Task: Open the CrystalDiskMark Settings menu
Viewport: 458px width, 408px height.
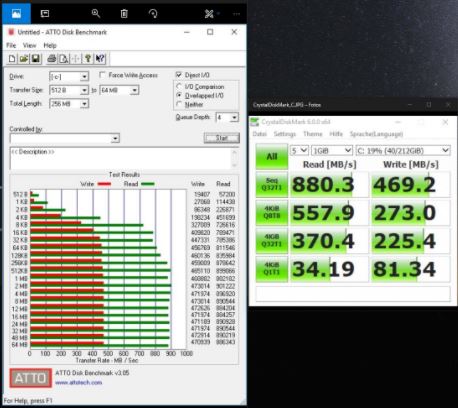Action: (x=285, y=134)
